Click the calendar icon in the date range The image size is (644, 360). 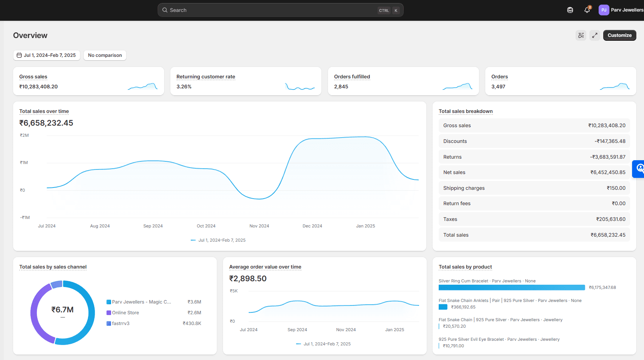pos(19,55)
